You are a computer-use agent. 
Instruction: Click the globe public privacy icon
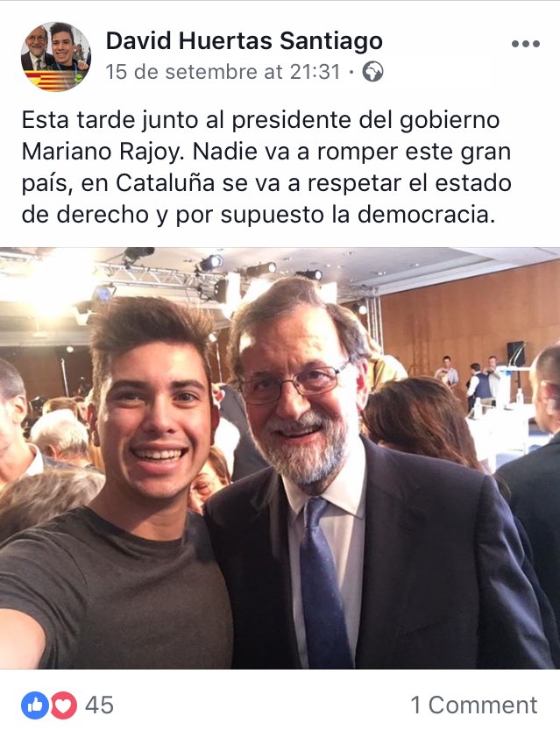tap(372, 72)
